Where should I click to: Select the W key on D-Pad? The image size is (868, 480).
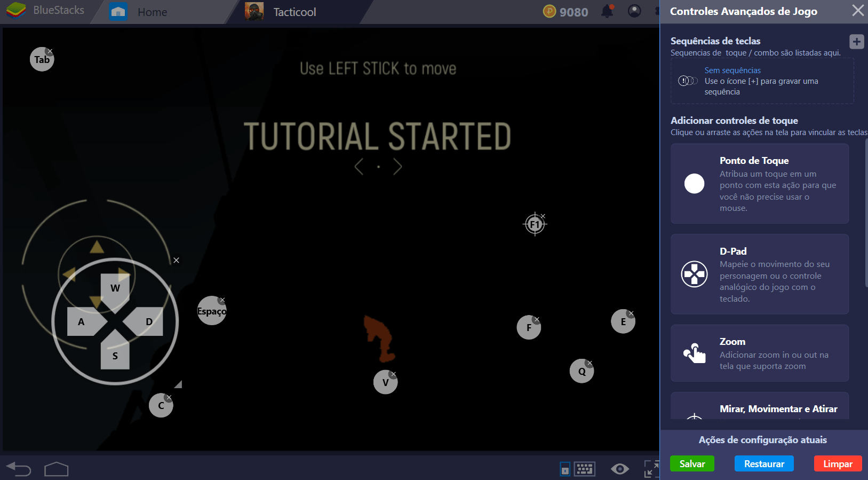[115, 289]
